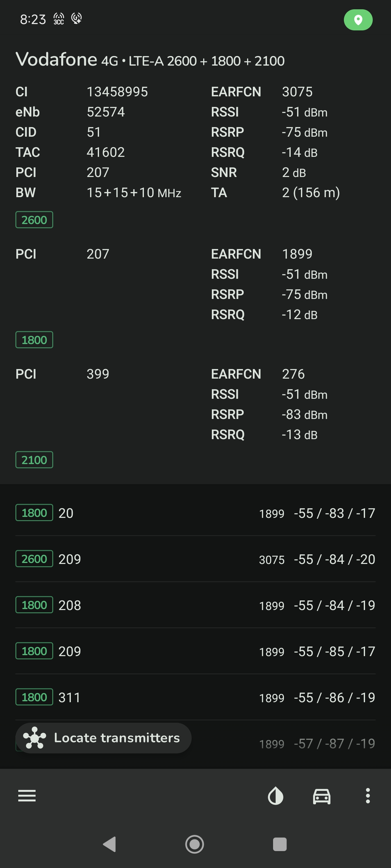This screenshot has width=391, height=868.
Task: Tap the Android home circle button
Action: point(195,844)
